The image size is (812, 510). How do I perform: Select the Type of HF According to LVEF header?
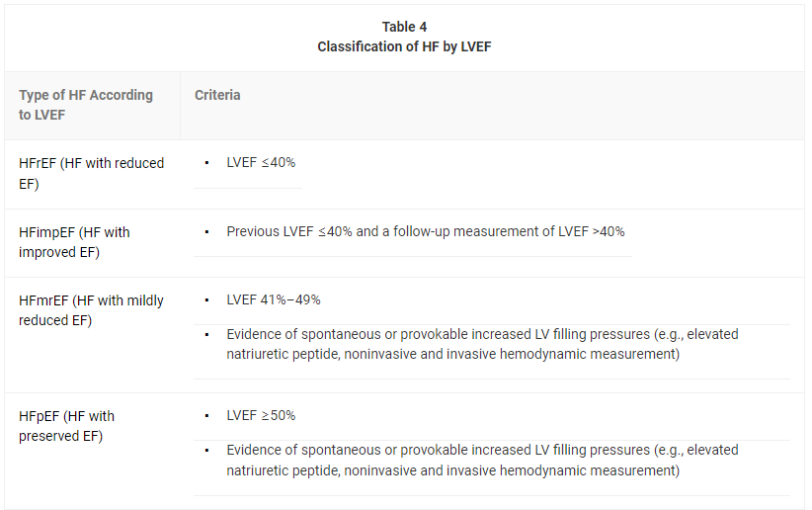pos(86,105)
